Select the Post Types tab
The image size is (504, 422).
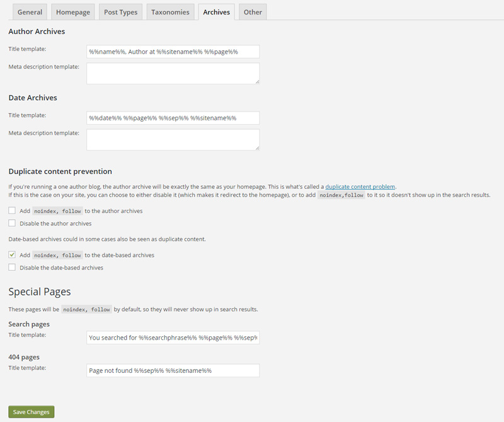[120, 11]
